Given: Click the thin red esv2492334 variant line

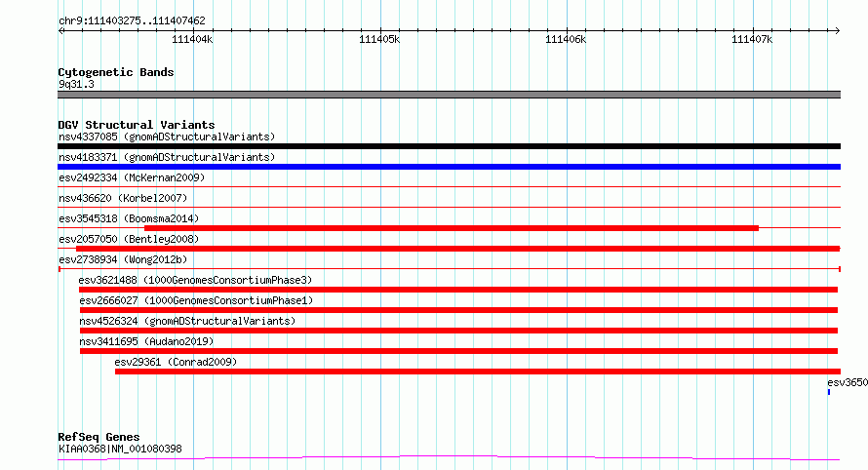Looking at the screenshot, I should pyautogui.click(x=449, y=187).
